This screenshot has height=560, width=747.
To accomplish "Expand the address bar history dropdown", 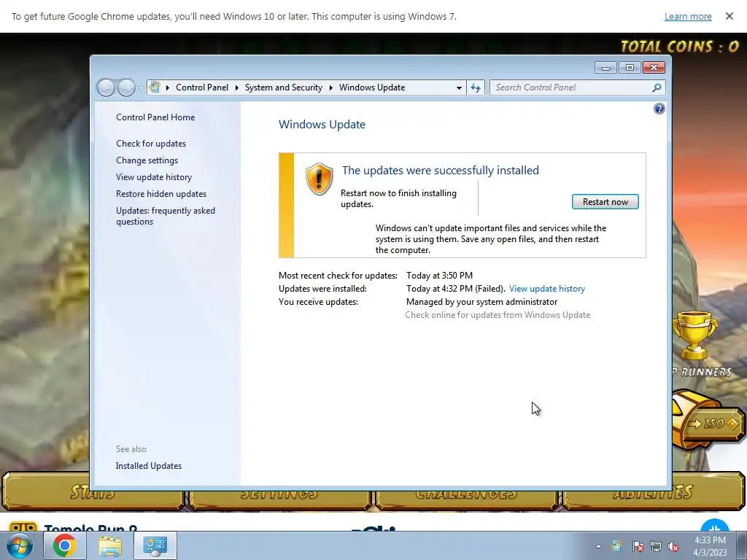I will point(459,87).
